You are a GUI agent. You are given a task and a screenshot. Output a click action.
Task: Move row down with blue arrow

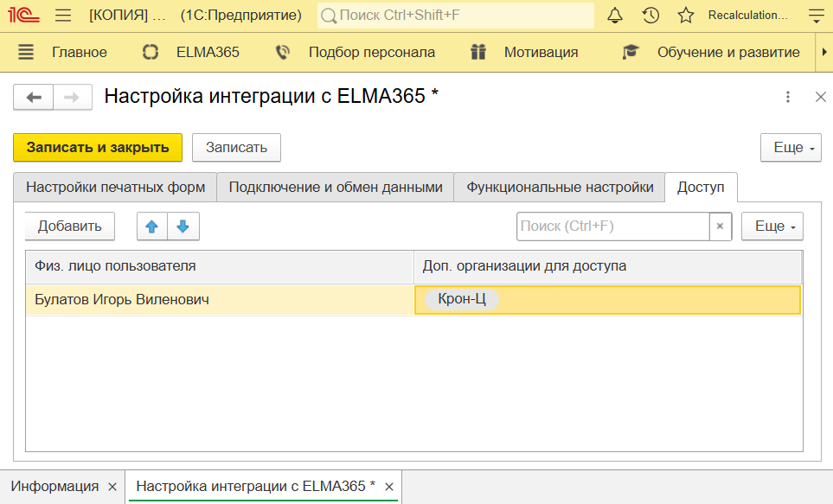click(x=183, y=226)
